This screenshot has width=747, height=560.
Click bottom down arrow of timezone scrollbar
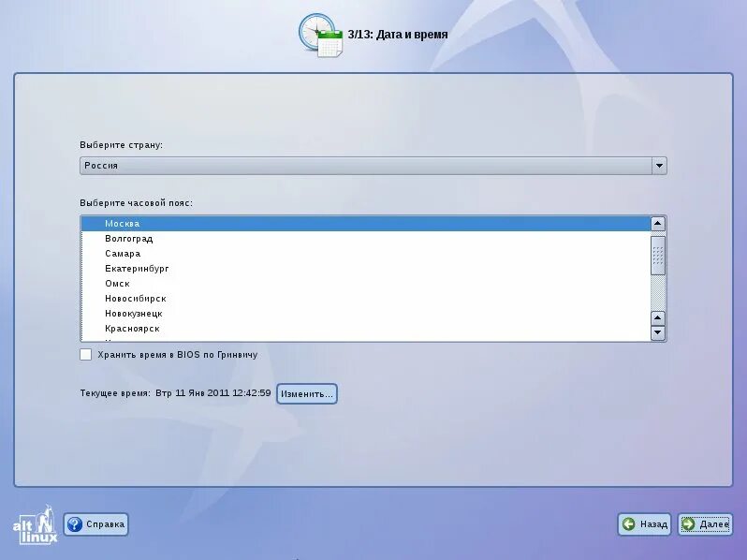(x=658, y=332)
